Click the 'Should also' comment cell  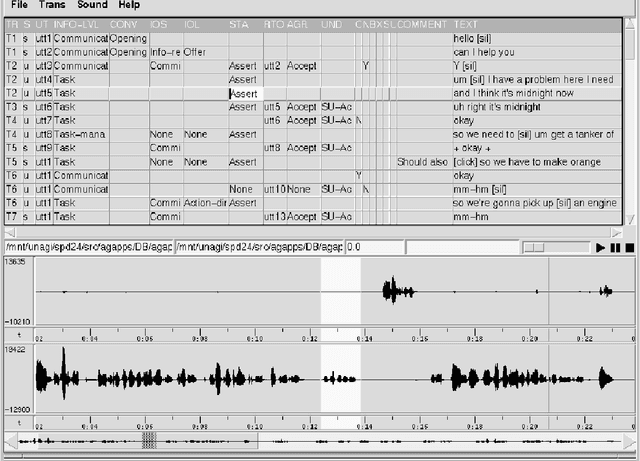[422, 162]
